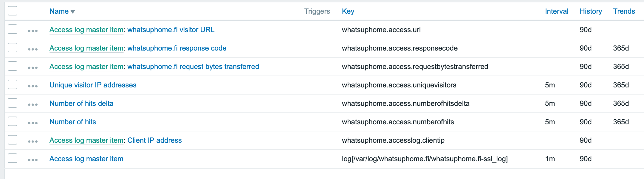This screenshot has width=644, height=179.
Task: Check the box for Access log master item
Action: pos(13,158)
